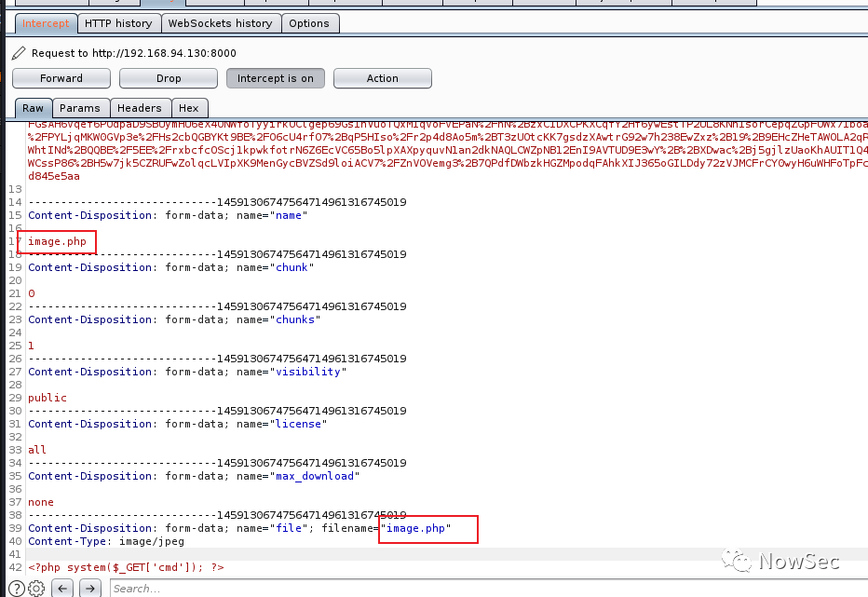Click into the Search input field
The width and height of the screenshot is (868, 597).
pos(489,588)
